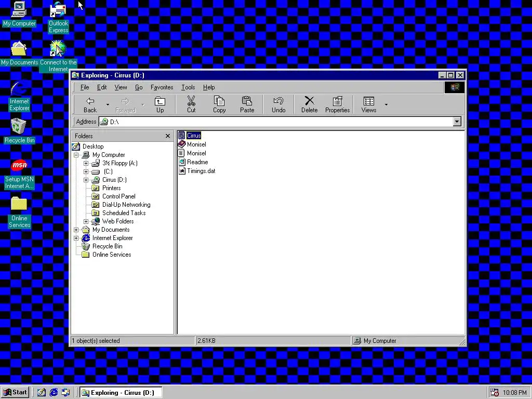Select Control Panel in the folder tree
The height and width of the screenshot is (399, 532).
(119, 196)
